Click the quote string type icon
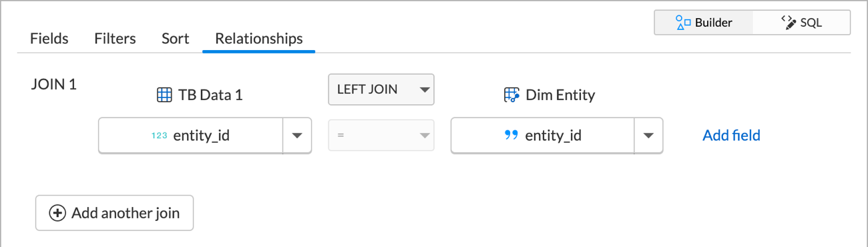 [511, 136]
